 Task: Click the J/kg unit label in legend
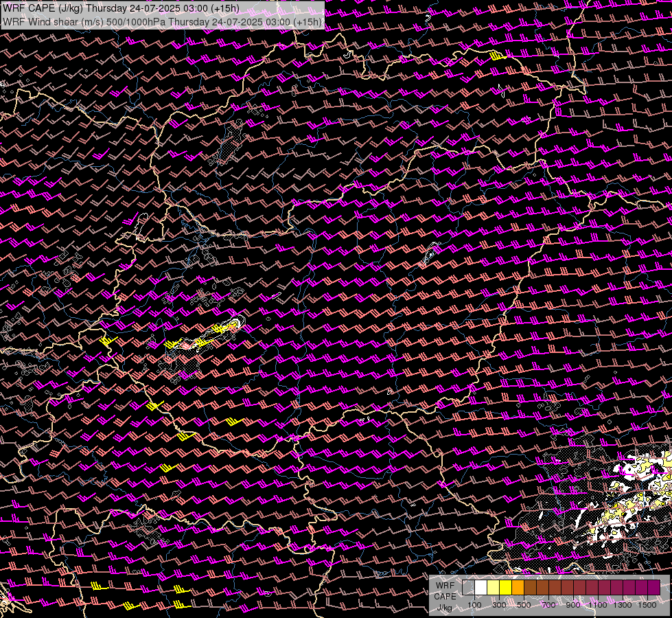(444, 608)
